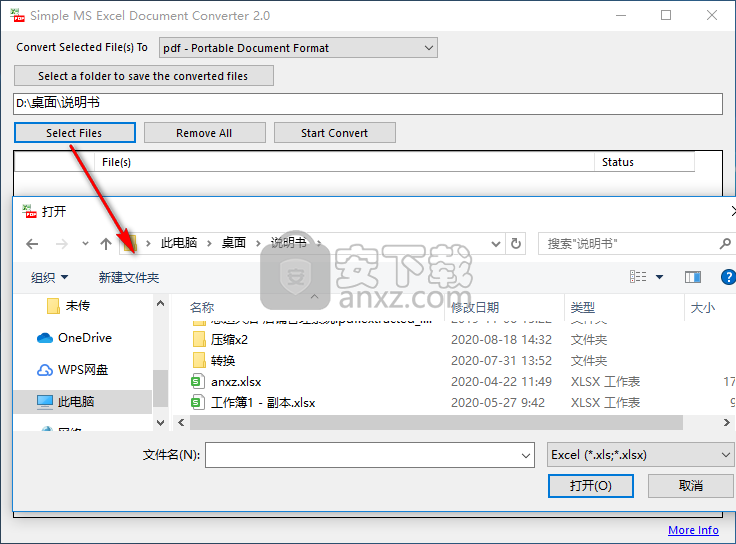Go forward in the Open dialog

pos(61,244)
